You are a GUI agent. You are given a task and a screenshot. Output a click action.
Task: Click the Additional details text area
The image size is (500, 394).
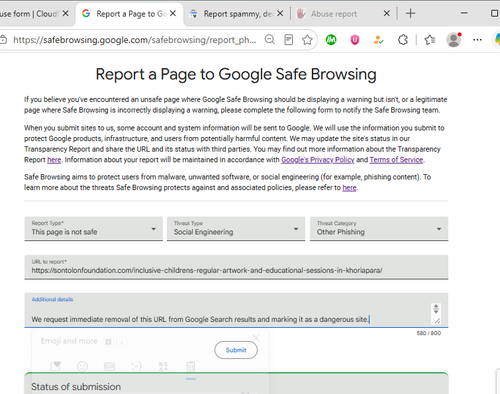tap(236, 310)
